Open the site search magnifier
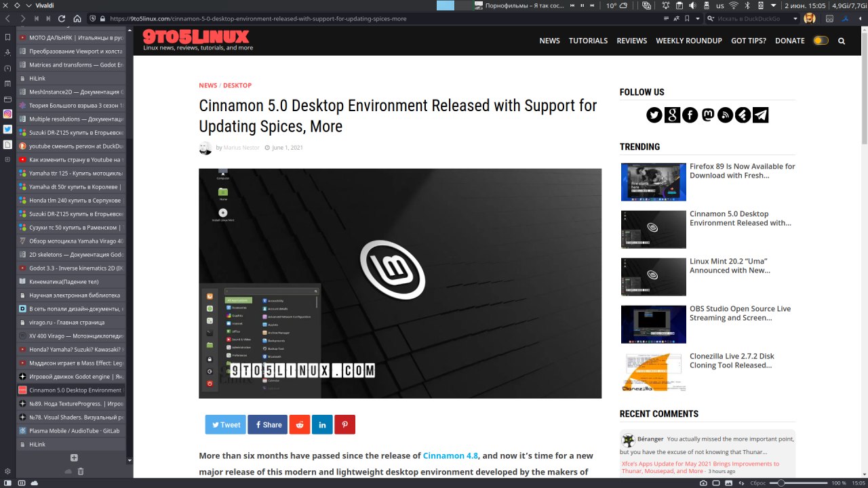Screen dimensions: 868x488 point(842,41)
